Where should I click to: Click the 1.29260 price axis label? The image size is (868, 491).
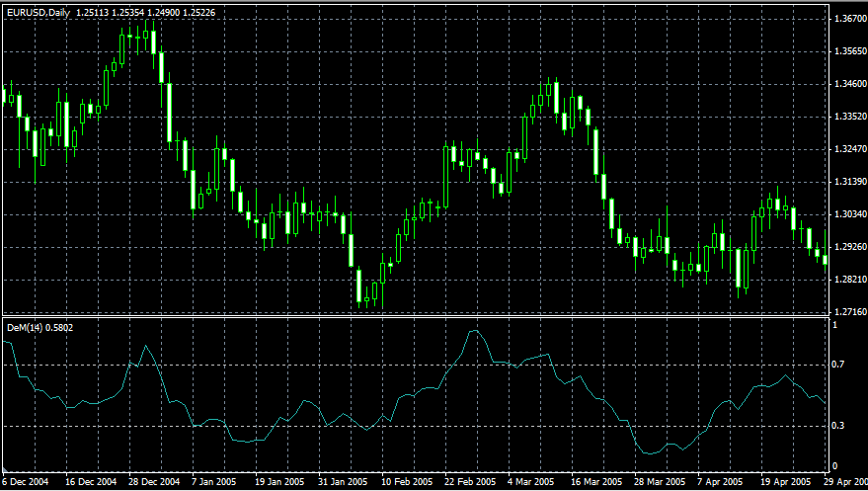coord(850,247)
